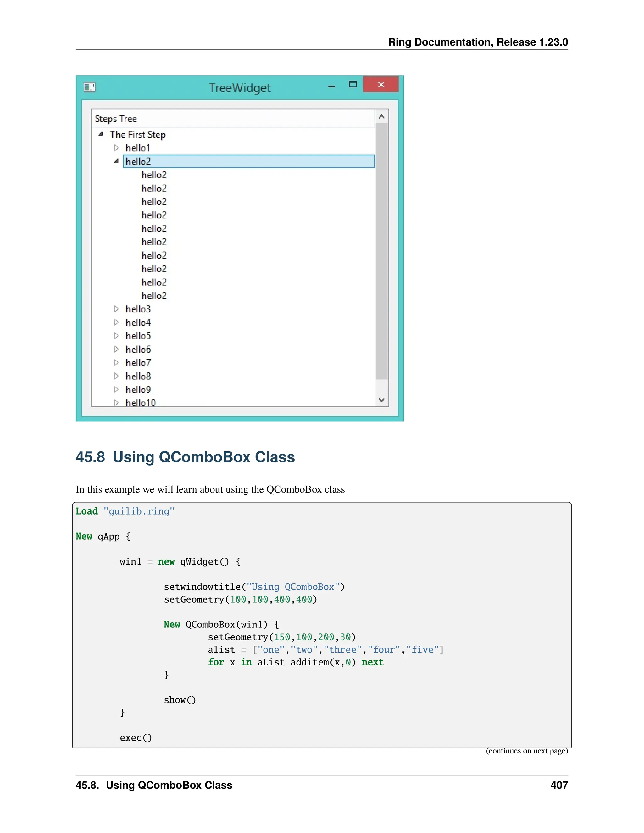Expand the hello3 node arrow

click(x=116, y=309)
